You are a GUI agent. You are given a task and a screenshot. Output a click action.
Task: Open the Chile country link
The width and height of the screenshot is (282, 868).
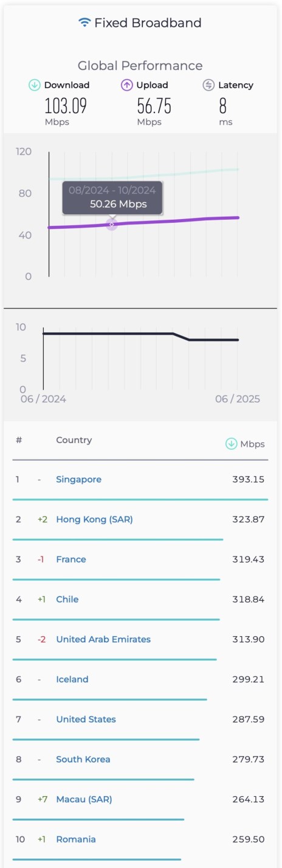(67, 599)
